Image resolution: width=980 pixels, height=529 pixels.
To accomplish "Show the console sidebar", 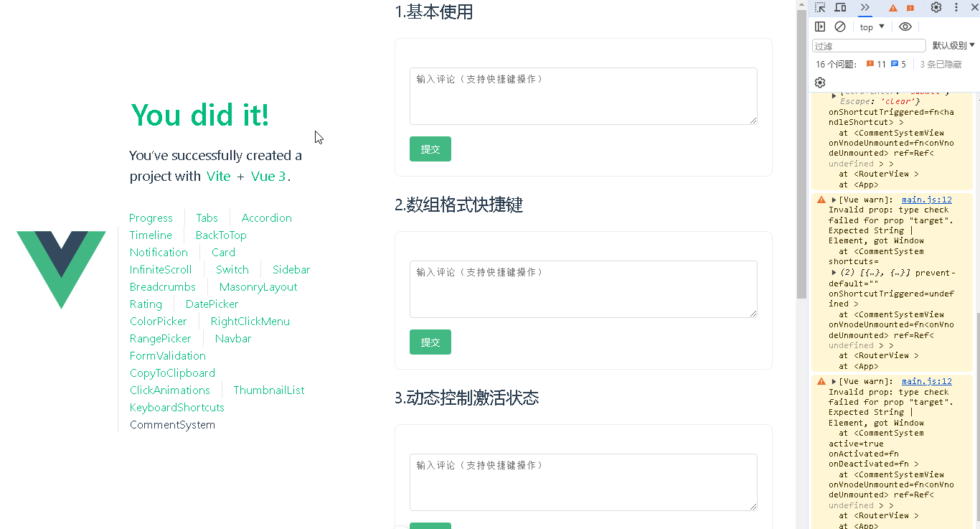I will coord(820,27).
